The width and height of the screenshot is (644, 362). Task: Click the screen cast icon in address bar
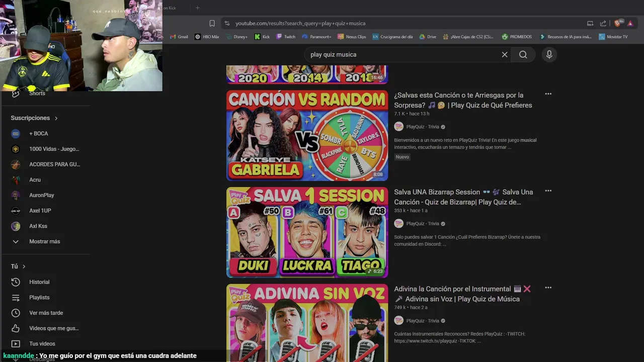[x=590, y=23]
